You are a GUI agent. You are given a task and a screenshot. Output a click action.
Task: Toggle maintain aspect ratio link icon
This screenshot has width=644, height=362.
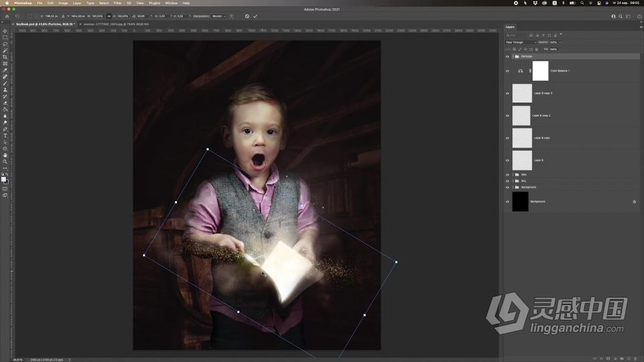pos(109,16)
